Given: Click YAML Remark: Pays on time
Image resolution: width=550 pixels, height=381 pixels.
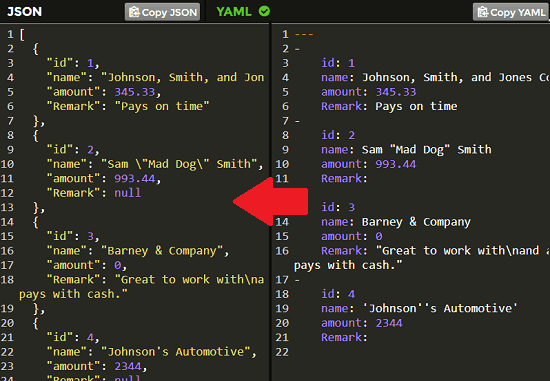Looking at the screenshot, I should (x=389, y=106).
